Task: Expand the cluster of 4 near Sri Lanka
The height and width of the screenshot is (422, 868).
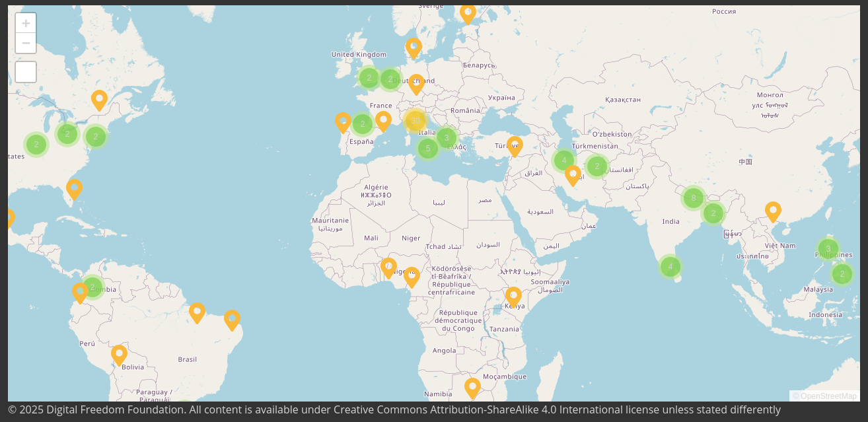Action: pos(670,267)
